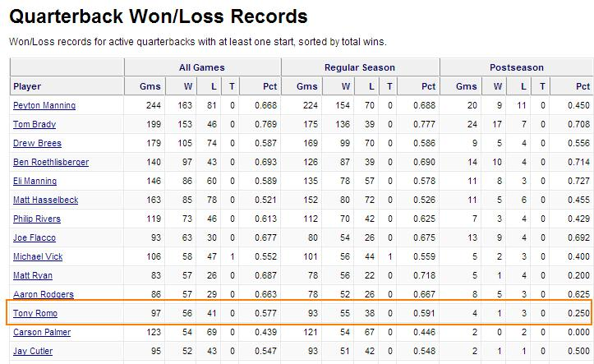Click the Michael Vick link
This screenshot has width=594, height=364.
click(38, 257)
